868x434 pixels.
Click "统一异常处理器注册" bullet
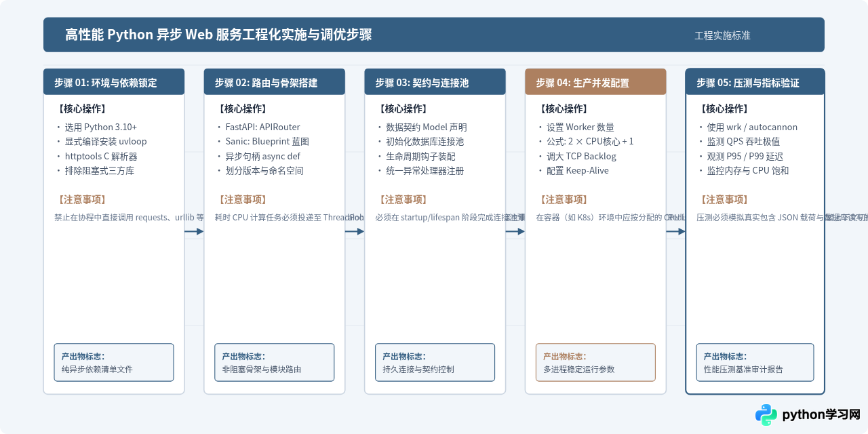425,170
